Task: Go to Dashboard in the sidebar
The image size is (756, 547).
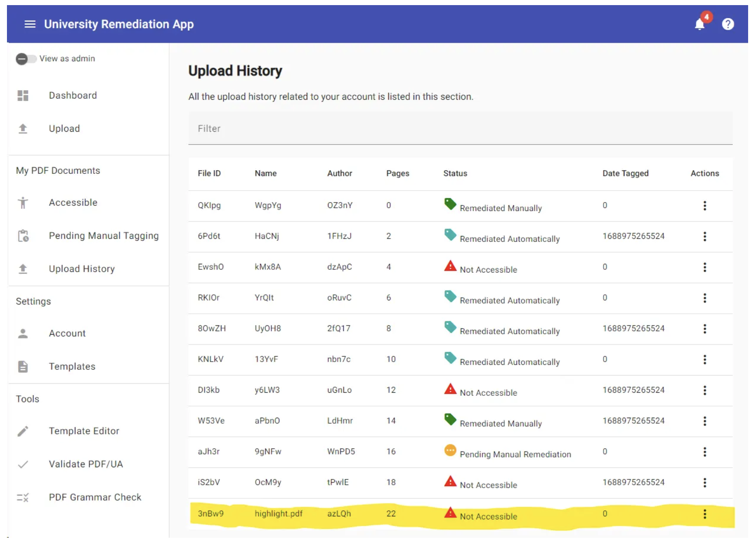Action: pos(73,95)
